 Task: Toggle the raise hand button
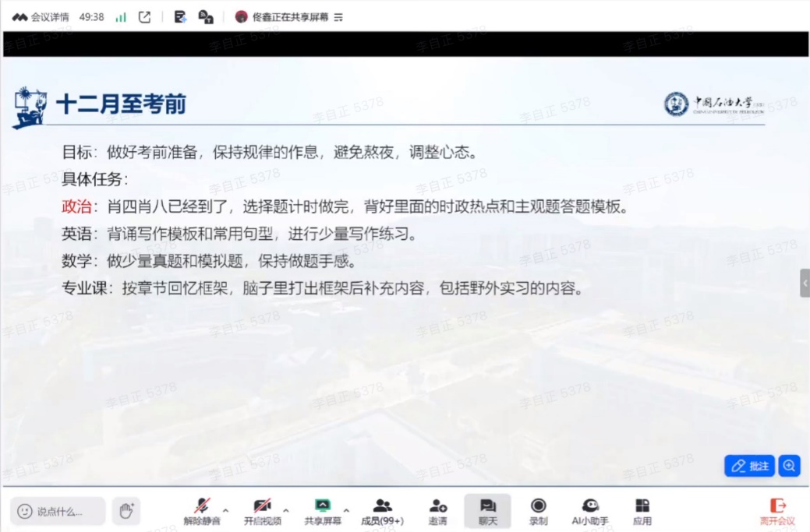tap(126, 511)
